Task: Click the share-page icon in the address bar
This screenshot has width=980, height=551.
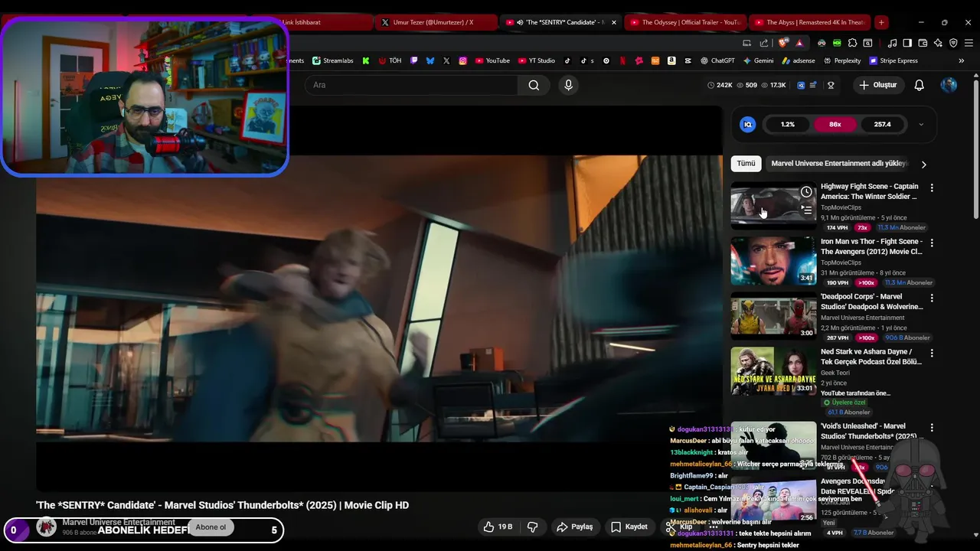Action: coord(764,43)
